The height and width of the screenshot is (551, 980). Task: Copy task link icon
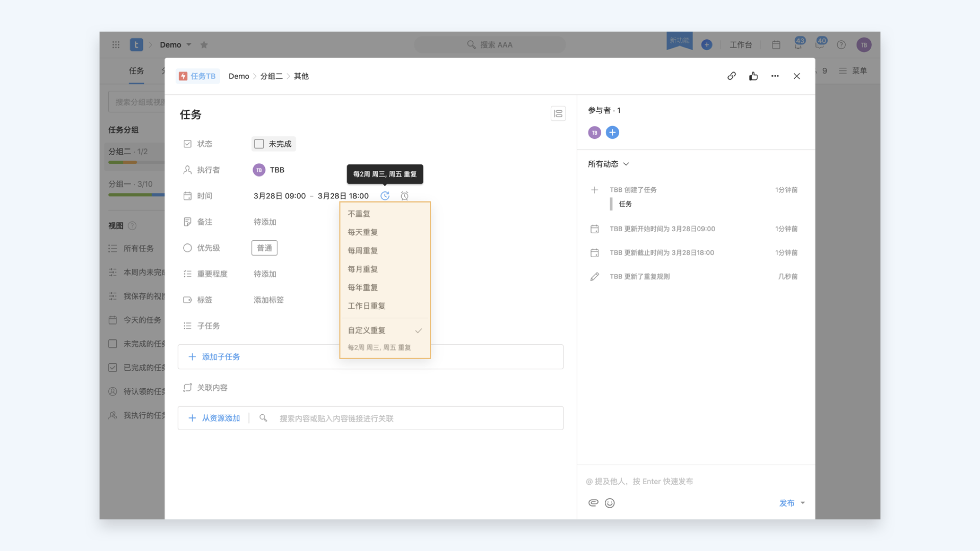pos(731,76)
